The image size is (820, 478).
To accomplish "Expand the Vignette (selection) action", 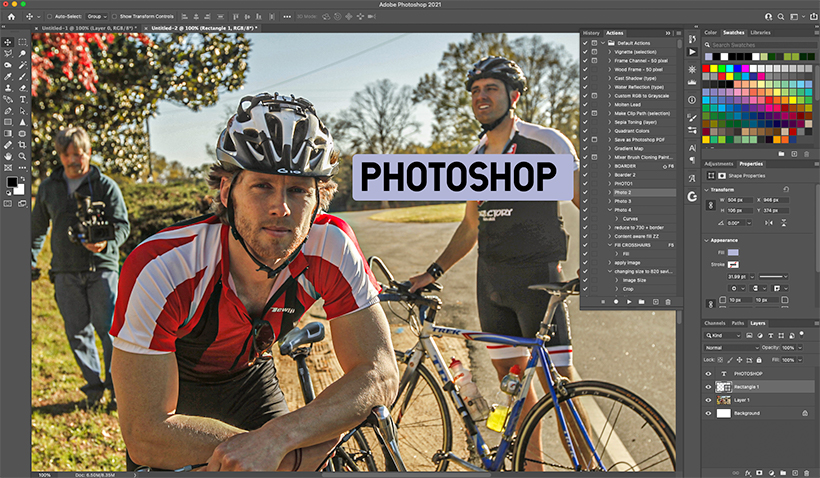I will click(609, 52).
